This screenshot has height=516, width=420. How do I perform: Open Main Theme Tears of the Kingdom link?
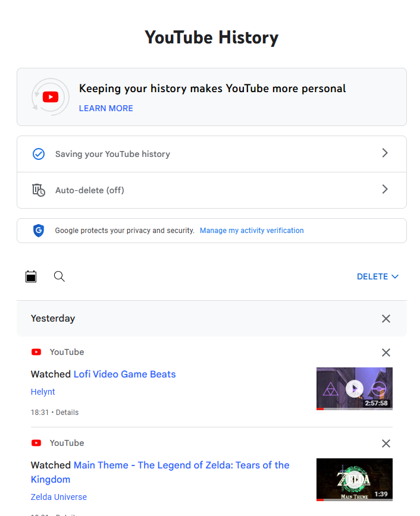point(160,472)
